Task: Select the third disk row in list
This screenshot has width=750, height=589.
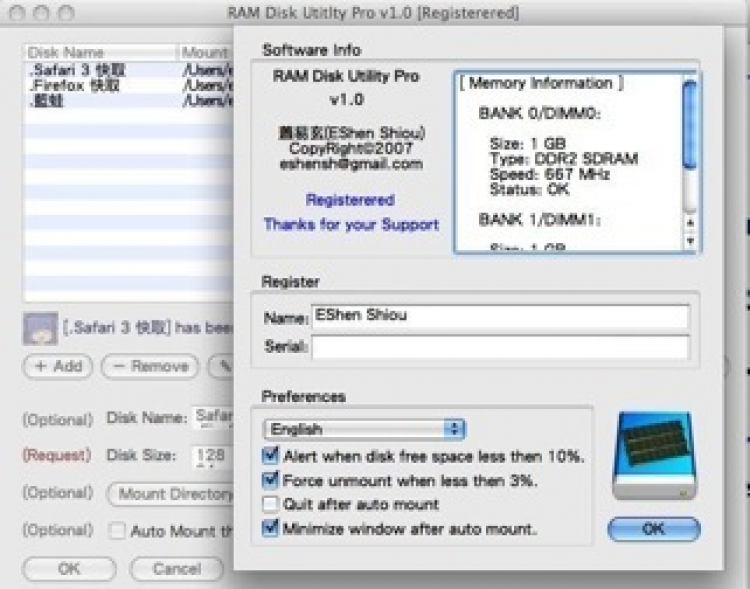Action: [x=129, y=101]
